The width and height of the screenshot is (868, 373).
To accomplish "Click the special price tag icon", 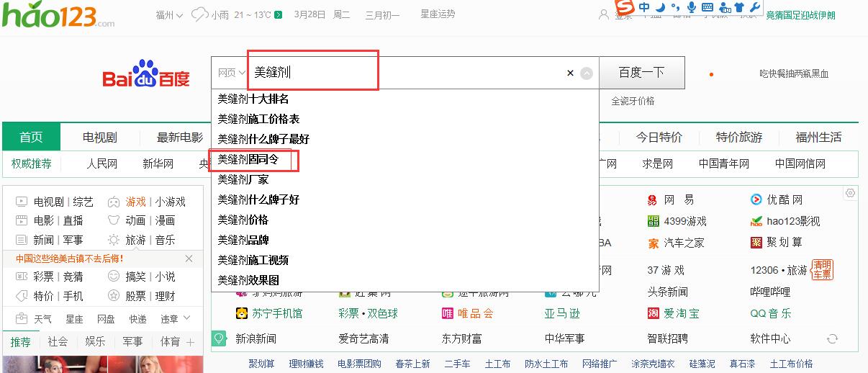I will [22, 296].
